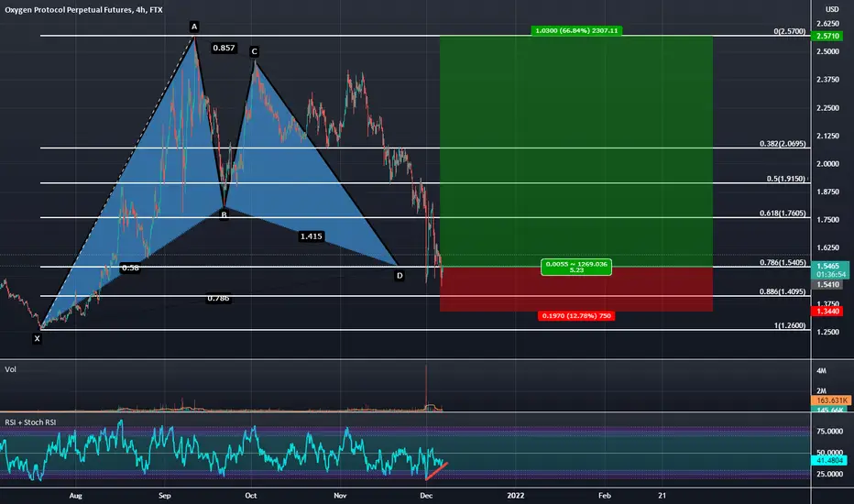854x504 pixels.
Task: Click the 2022 label on time axis
Action: coord(515,495)
